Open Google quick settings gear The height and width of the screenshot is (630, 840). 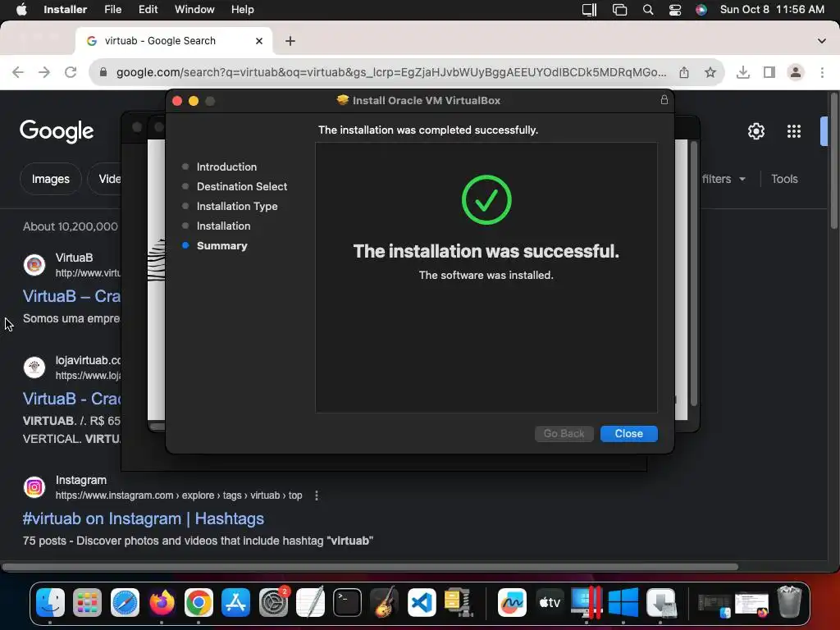click(x=756, y=131)
